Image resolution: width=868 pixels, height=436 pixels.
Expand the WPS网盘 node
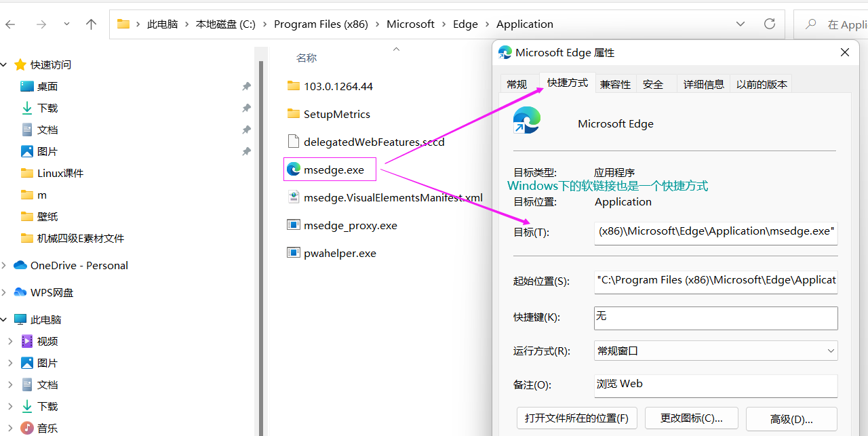4,293
